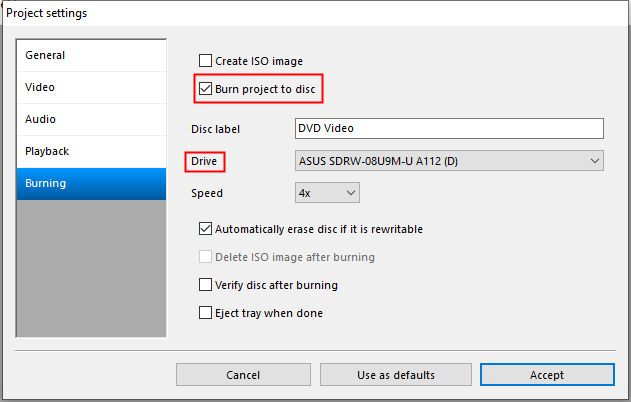Select the Burning settings tab

point(91,184)
